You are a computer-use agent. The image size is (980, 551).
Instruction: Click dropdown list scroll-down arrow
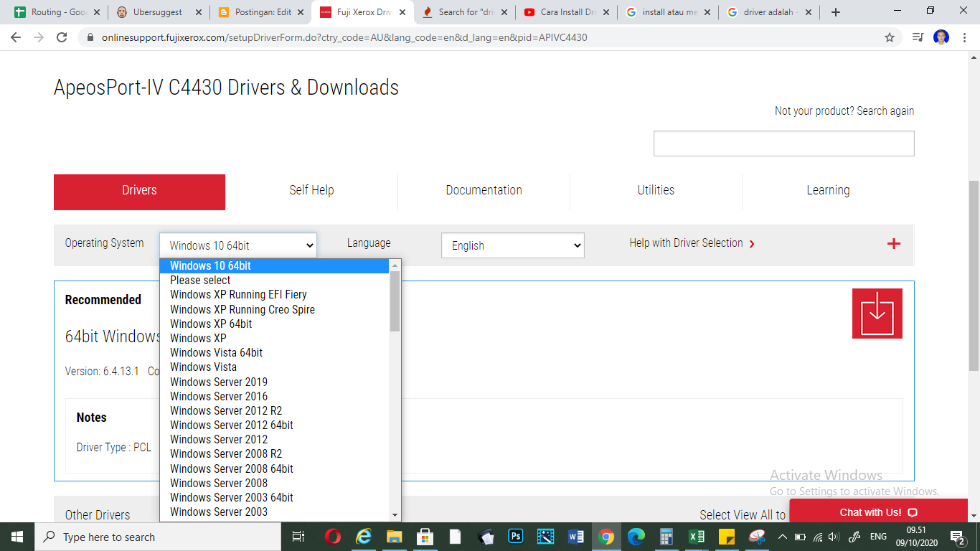pyautogui.click(x=395, y=515)
